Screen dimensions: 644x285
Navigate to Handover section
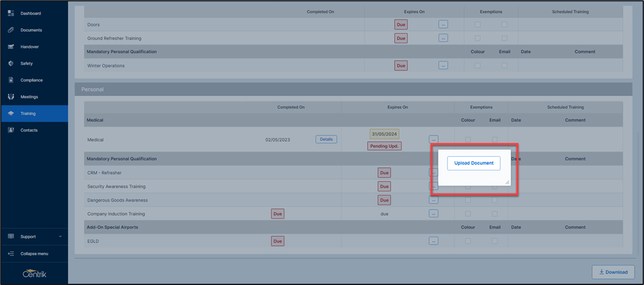(29, 47)
